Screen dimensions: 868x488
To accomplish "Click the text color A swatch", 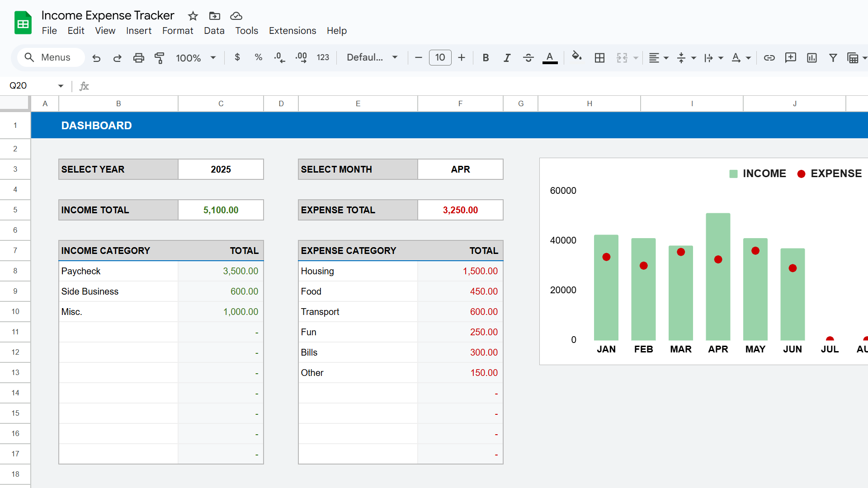I will point(550,58).
